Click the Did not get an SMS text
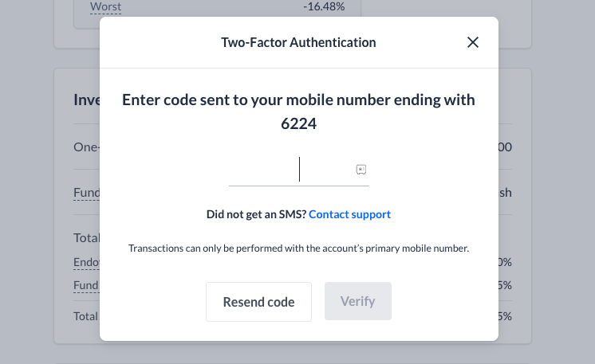This screenshot has height=364, width=595. tap(256, 214)
